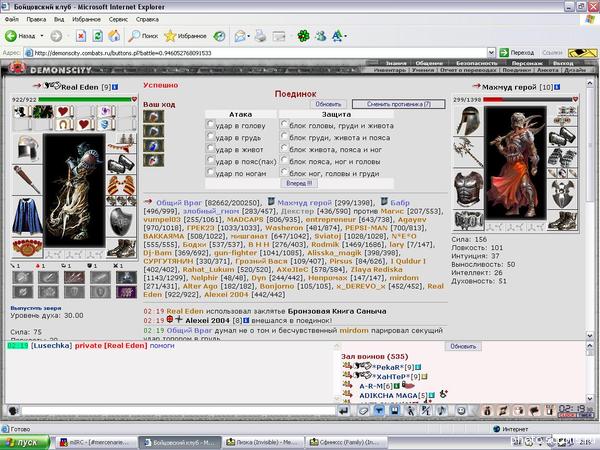Image resolution: width=600 pixels, height=450 pixels.
Task: Click 'Сменить противника (7)' button
Action: pyautogui.click(x=399, y=104)
